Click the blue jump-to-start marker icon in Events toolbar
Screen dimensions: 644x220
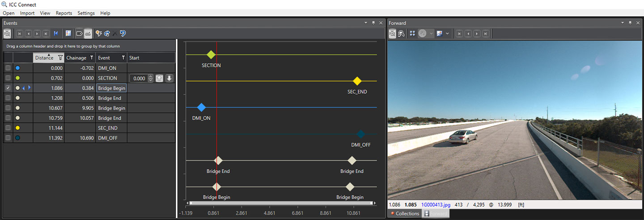[56, 33]
